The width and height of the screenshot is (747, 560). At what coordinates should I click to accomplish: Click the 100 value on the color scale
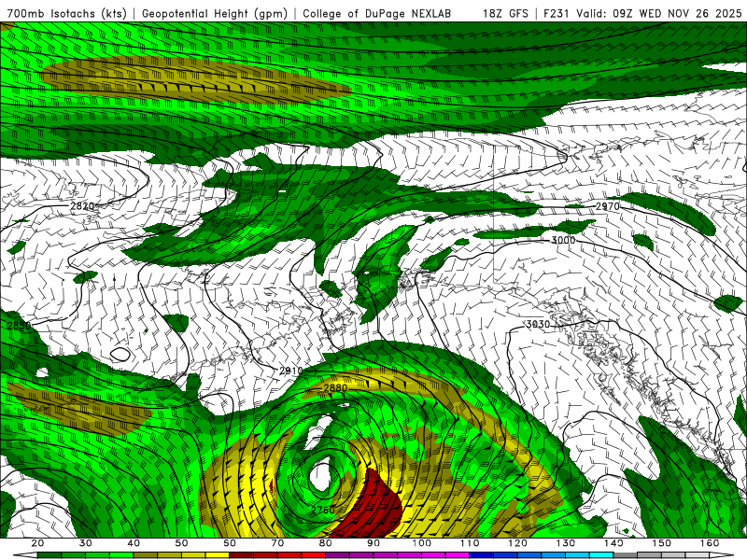[422, 543]
